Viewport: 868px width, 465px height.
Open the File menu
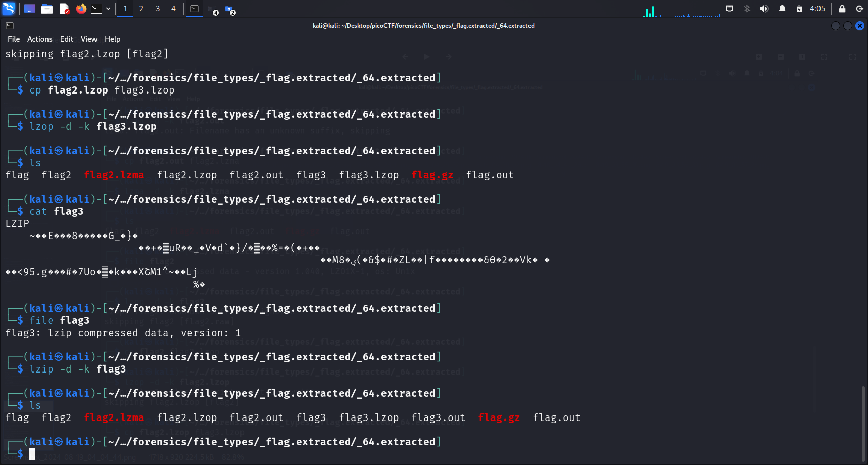pos(14,39)
